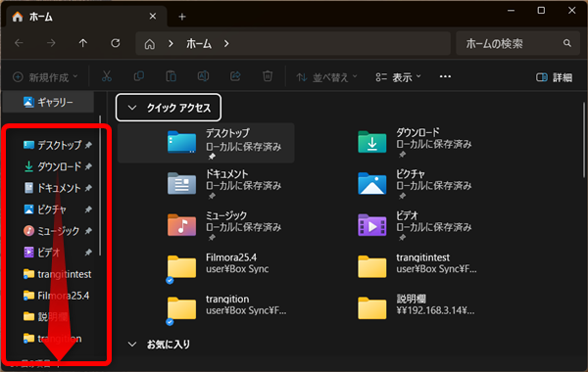This screenshot has width=588, height=372.
Task: Click the Paste toolbar icon
Action: (171, 76)
